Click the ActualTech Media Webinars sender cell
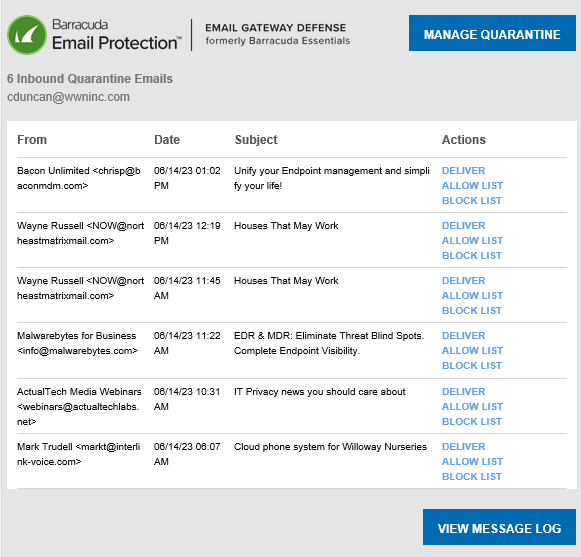581x557 pixels. (79, 407)
